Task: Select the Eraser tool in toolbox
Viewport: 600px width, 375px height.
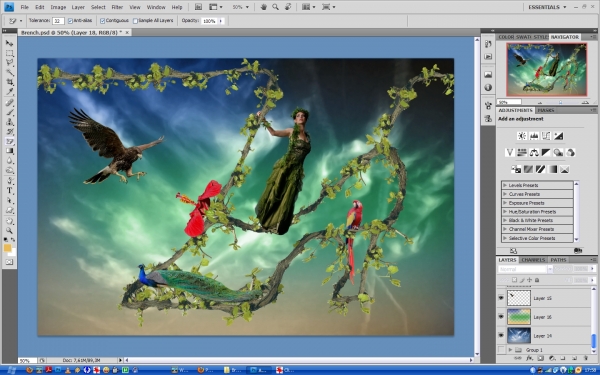Action: pos(10,142)
